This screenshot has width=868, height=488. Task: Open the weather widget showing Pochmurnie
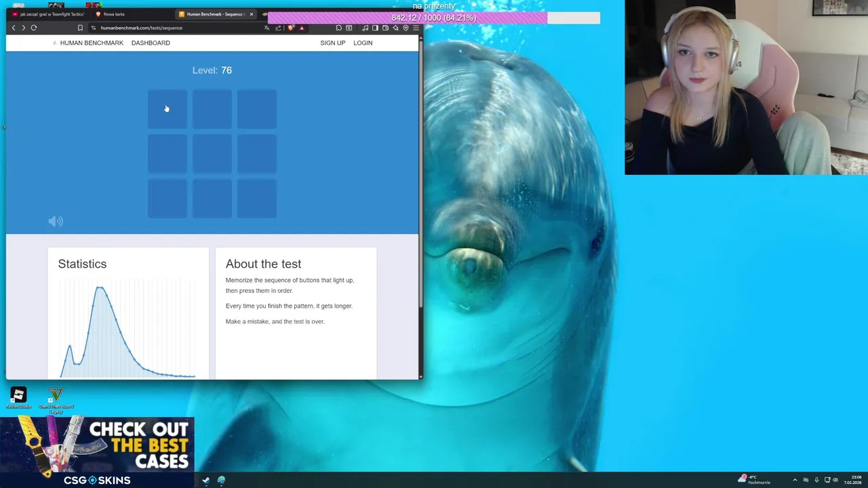coord(754,480)
